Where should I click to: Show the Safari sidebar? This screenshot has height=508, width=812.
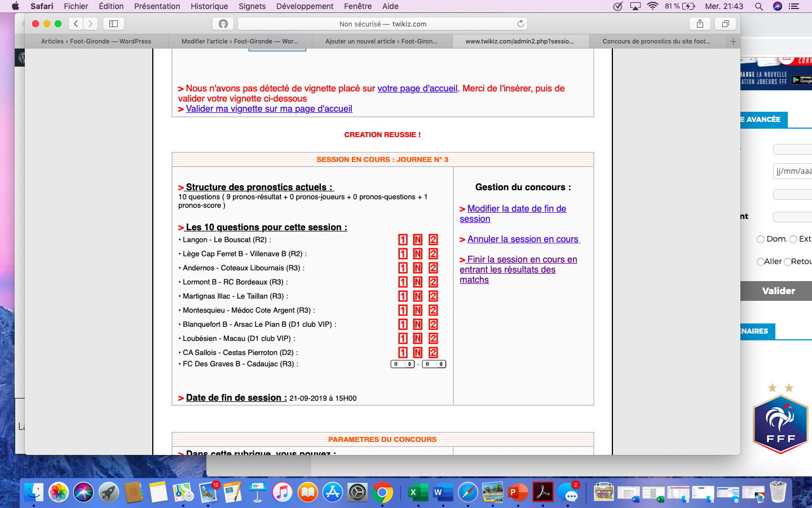click(x=113, y=24)
